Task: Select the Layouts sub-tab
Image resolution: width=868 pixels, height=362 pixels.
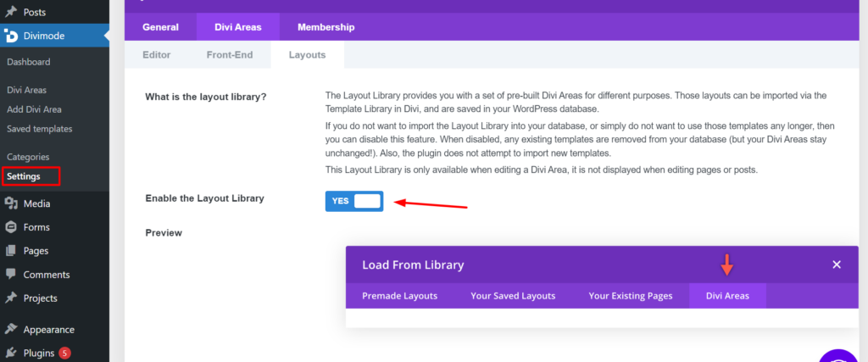Action: (307, 55)
